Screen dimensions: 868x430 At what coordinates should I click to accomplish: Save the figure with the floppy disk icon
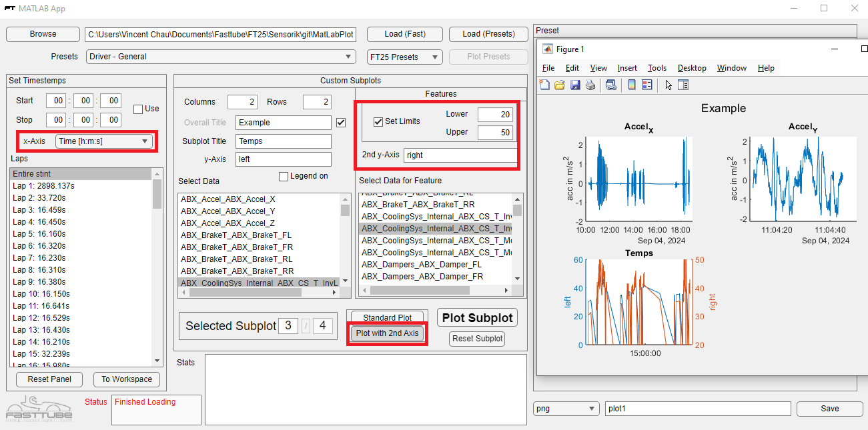point(575,85)
